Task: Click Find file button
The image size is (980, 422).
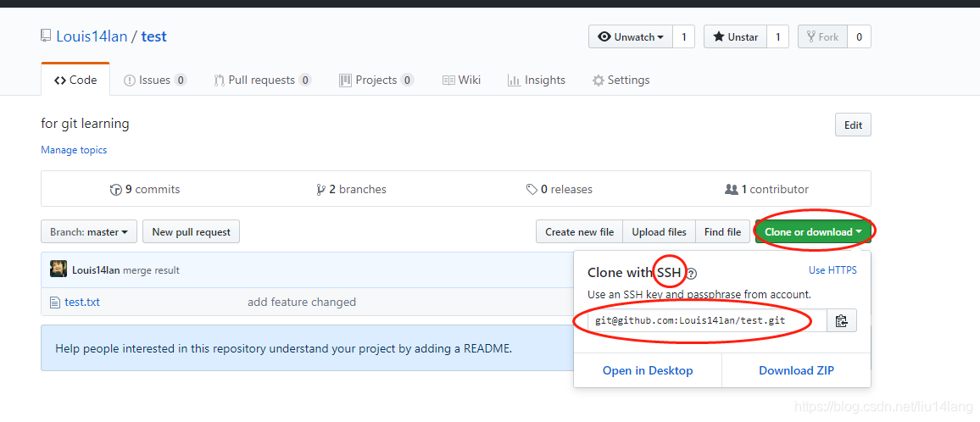Action: (x=722, y=232)
